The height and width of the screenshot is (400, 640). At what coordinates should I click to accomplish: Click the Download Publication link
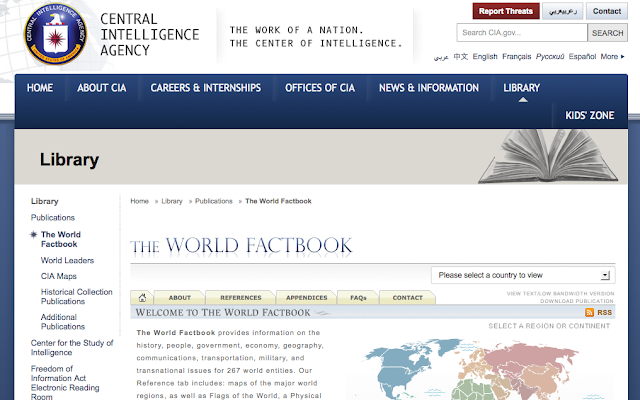(577, 301)
